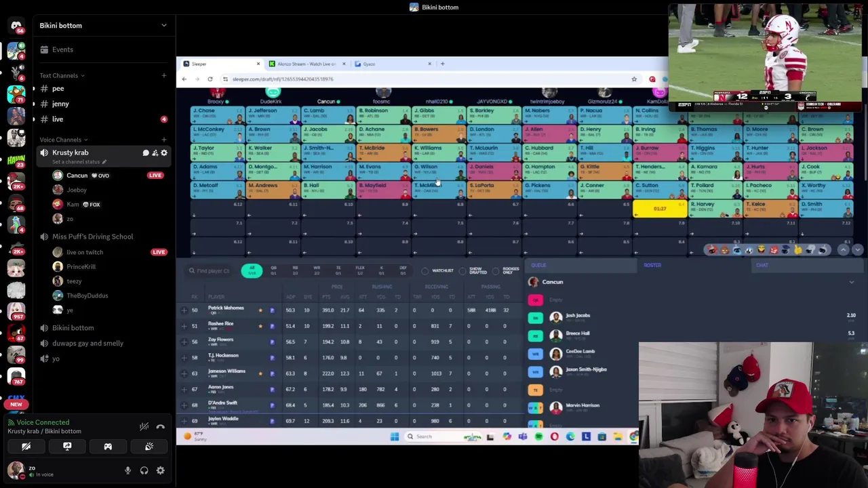Filter players by RB position
This screenshot has height=488, width=868.
(x=295, y=270)
